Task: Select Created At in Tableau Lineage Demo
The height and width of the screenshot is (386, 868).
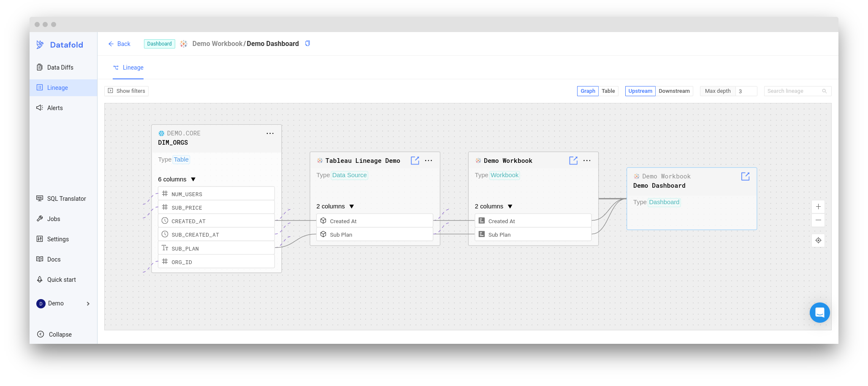Action: point(374,221)
